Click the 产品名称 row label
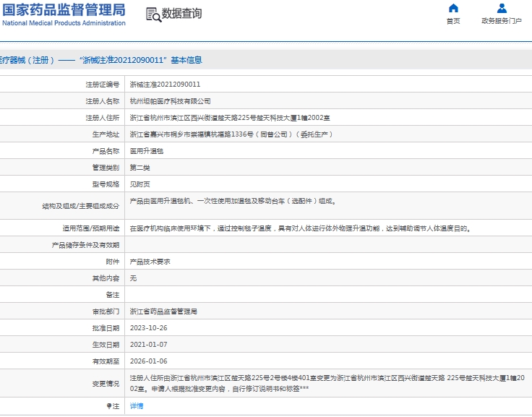The height and width of the screenshot is (417, 532). [106, 151]
